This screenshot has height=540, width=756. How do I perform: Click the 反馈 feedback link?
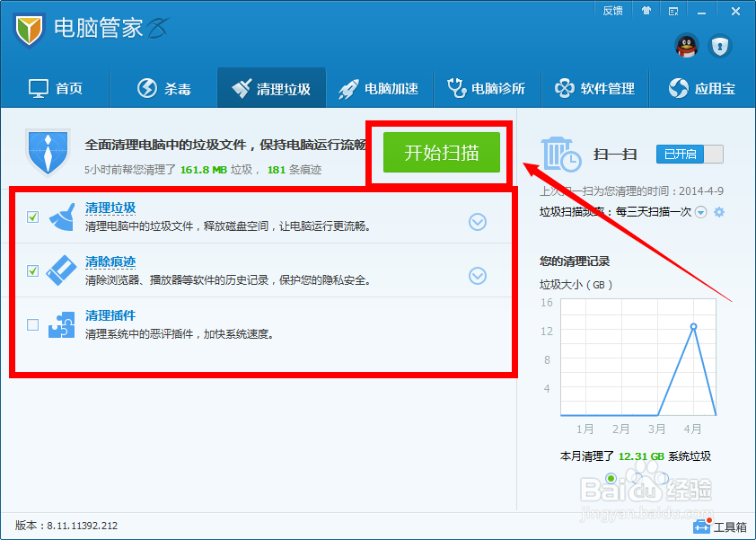point(612,11)
